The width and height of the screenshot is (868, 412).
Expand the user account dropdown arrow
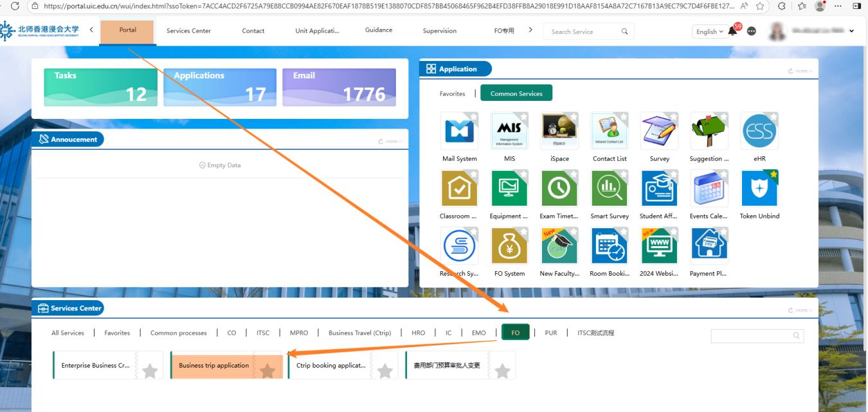pyautogui.click(x=852, y=31)
